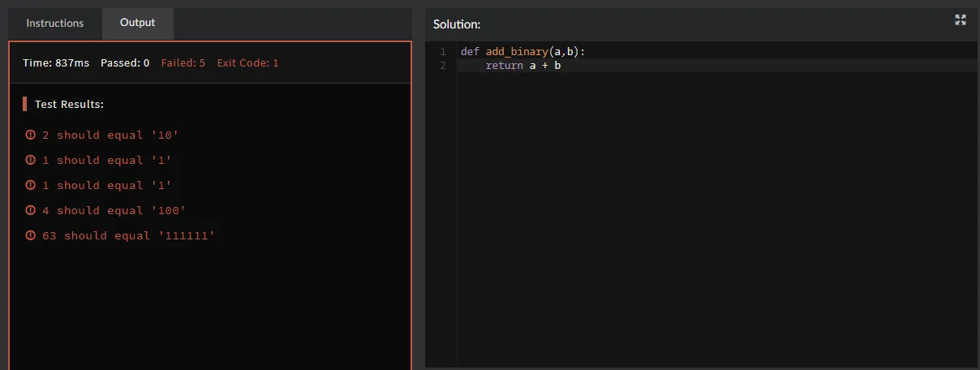Select the failed result "2 should equal '10'"
Viewport: 980px width, 370px height.
click(x=110, y=136)
